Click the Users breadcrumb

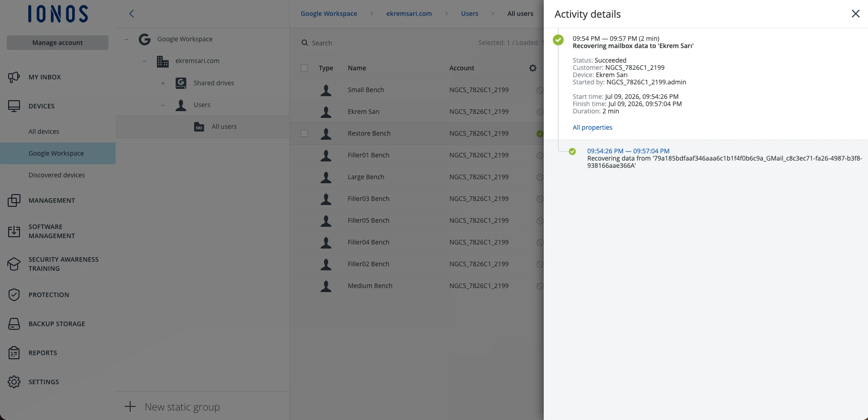coord(469,14)
